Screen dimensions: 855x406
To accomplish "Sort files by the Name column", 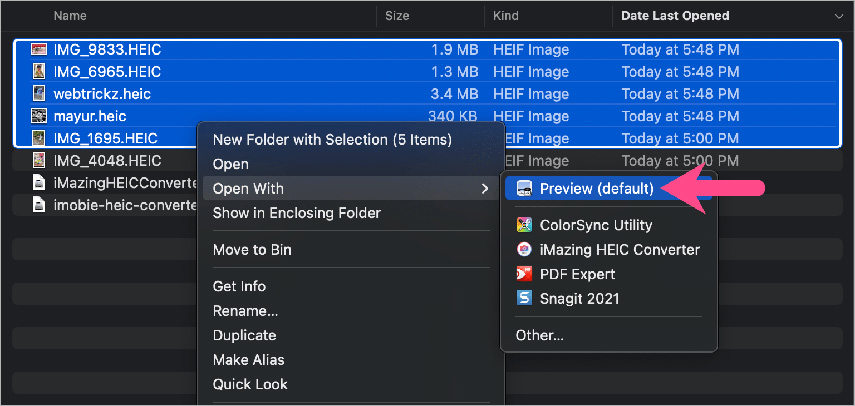I will coord(70,16).
